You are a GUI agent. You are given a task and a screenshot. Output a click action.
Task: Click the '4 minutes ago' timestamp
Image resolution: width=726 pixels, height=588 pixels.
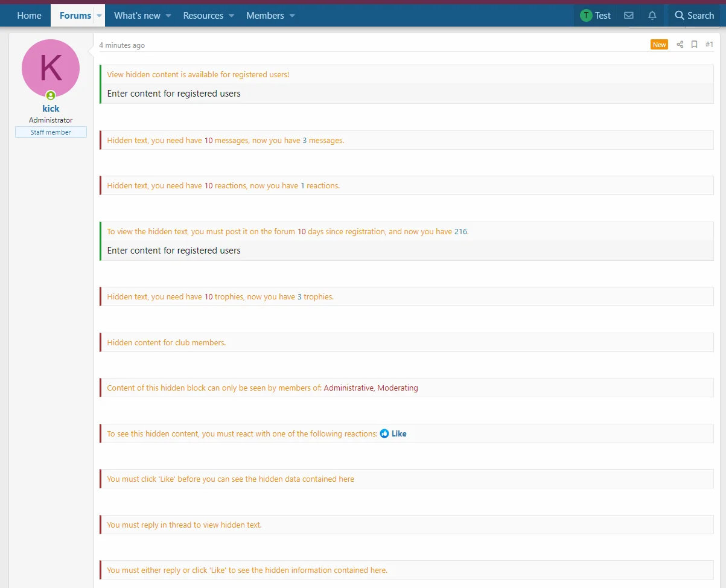122,45
